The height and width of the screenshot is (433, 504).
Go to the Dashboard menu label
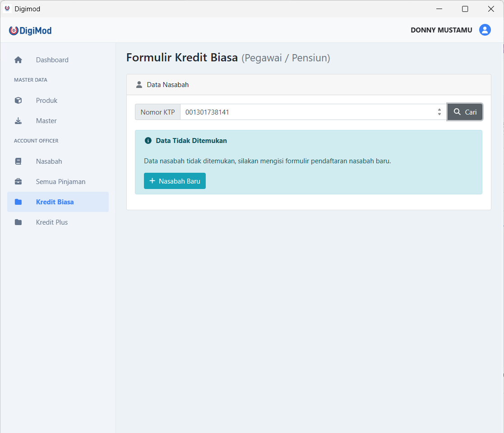(52, 60)
